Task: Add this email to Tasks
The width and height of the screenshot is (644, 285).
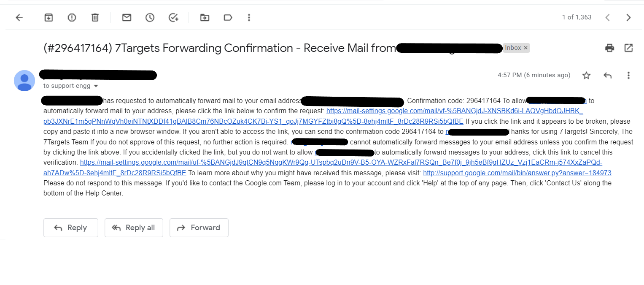Action: click(x=173, y=17)
